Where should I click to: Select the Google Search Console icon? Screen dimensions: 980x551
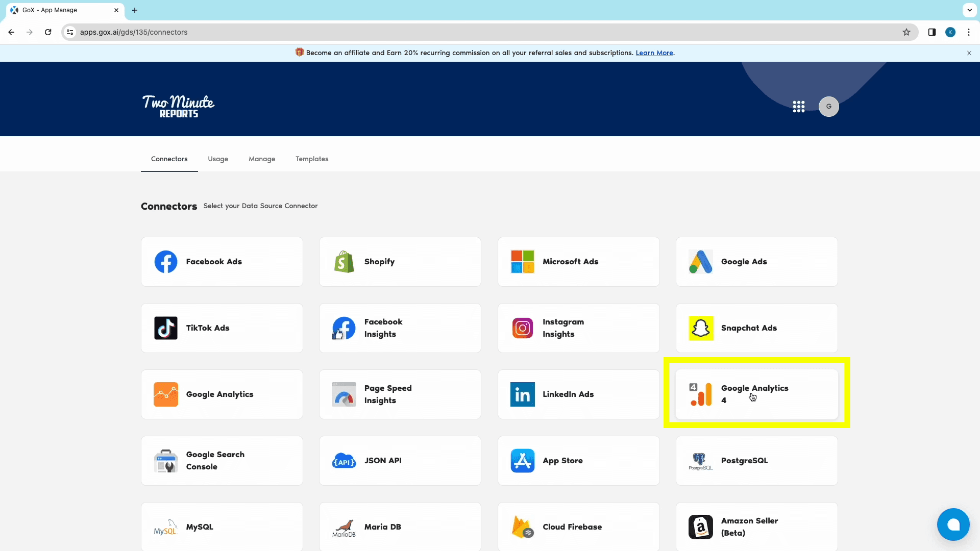pos(166,461)
